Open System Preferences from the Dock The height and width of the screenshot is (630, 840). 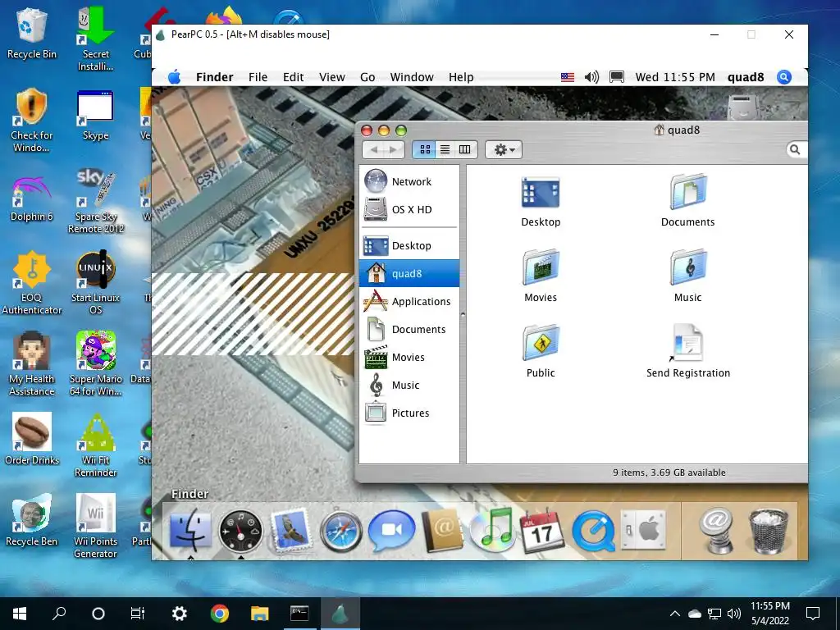pyautogui.click(x=643, y=531)
